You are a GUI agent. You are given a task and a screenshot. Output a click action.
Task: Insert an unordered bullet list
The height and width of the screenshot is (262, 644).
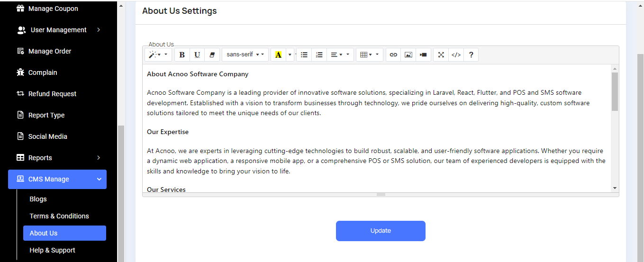[304, 55]
